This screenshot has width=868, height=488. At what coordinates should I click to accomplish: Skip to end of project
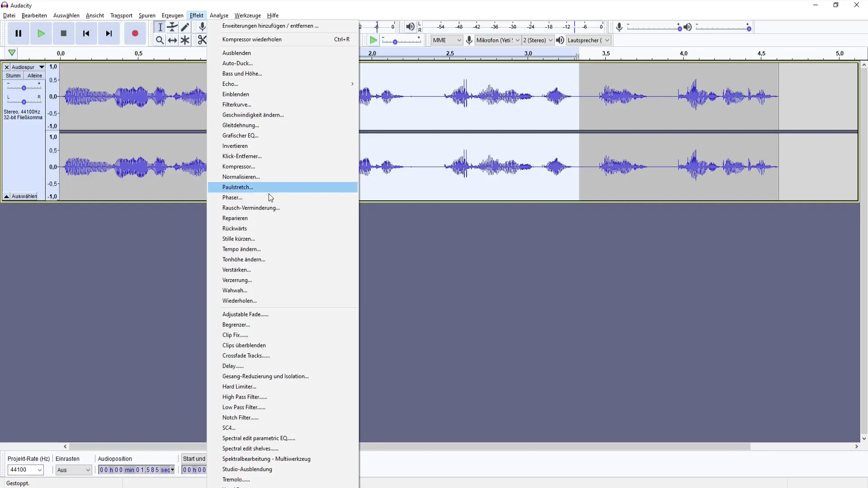(109, 33)
